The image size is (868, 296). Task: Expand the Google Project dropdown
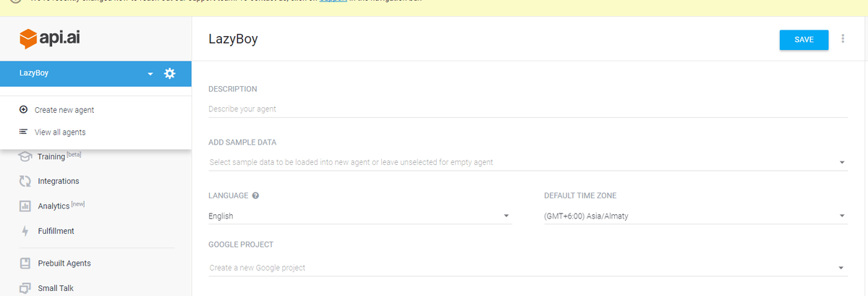click(x=842, y=268)
